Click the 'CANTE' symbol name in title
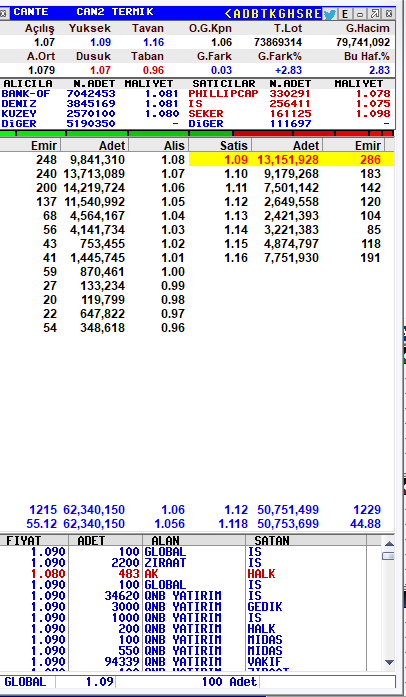406x697 pixels. pos(31,12)
